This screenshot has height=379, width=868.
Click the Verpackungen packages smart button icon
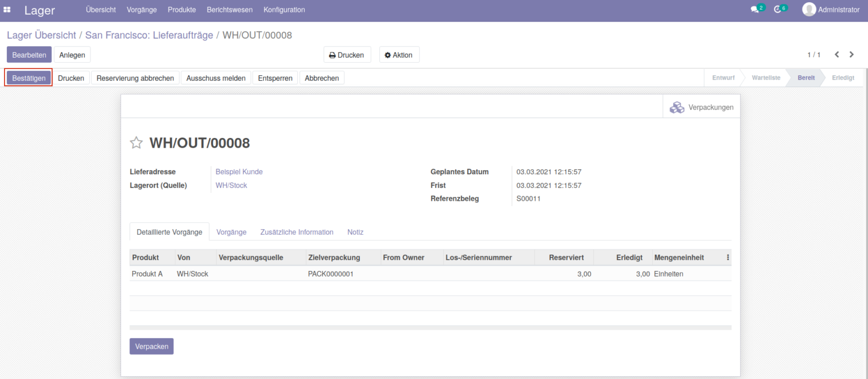677,107
